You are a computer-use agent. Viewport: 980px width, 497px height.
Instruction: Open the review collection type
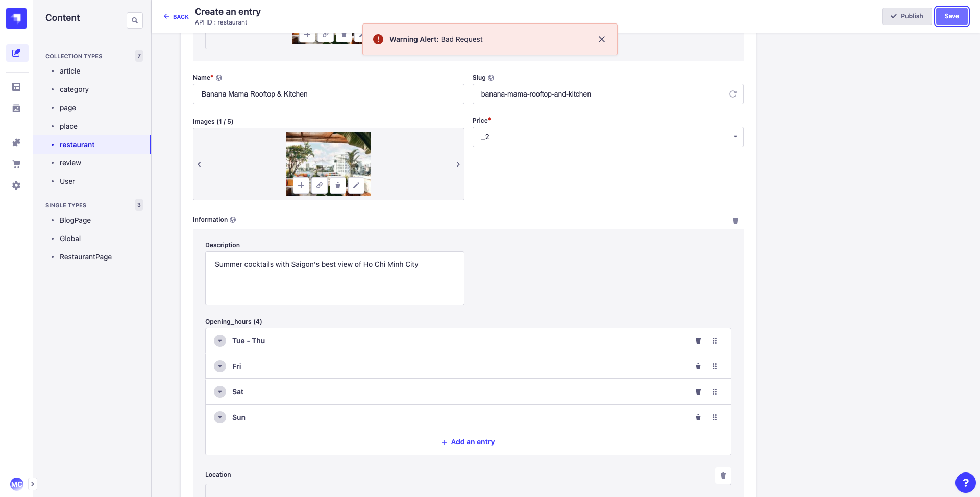coord(70,163)
